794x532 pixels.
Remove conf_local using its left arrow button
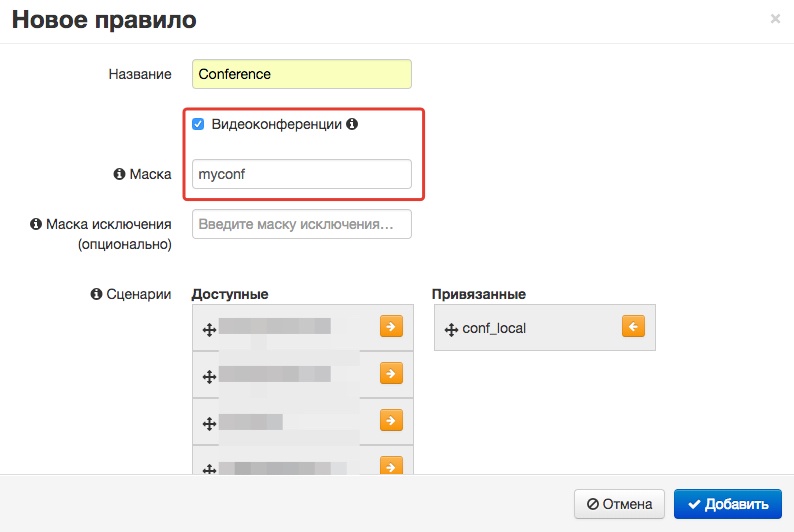(632, 327)
